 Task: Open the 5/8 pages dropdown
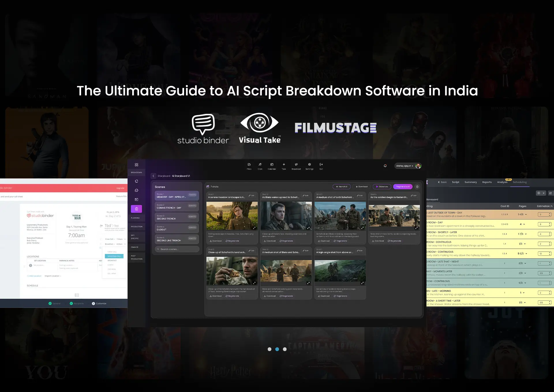click(523, 283)
